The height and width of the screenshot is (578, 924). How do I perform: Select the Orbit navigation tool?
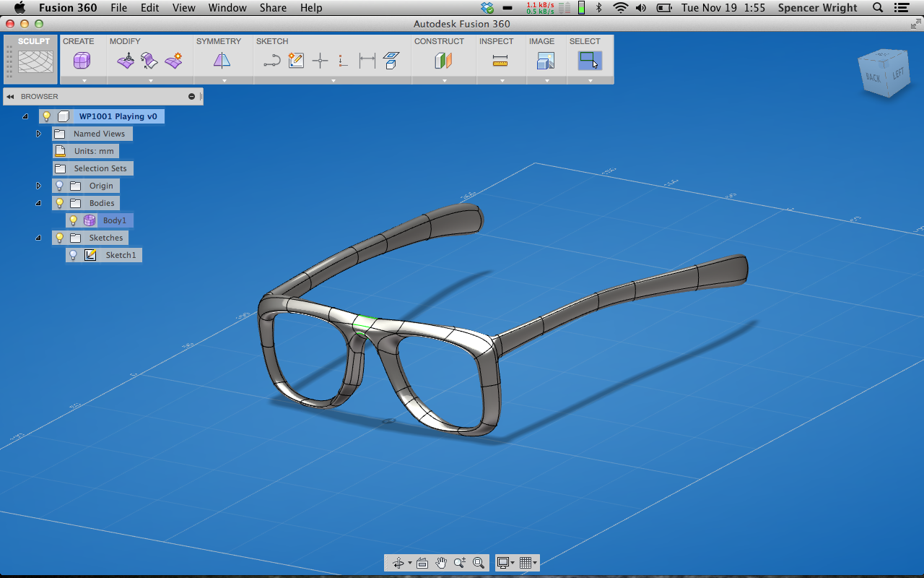(398, 563)
